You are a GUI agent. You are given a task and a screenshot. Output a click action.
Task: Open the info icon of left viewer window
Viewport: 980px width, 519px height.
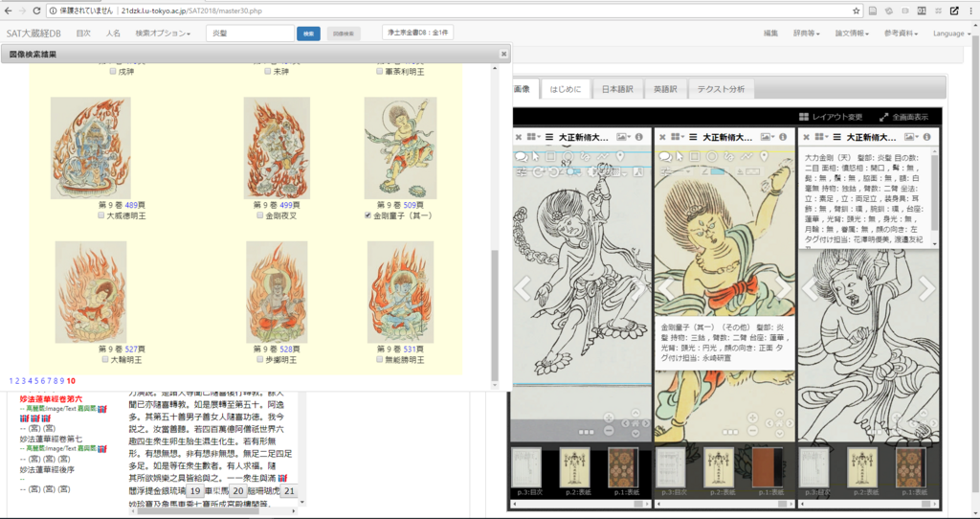pyautogui.click(x=638, y=137)
